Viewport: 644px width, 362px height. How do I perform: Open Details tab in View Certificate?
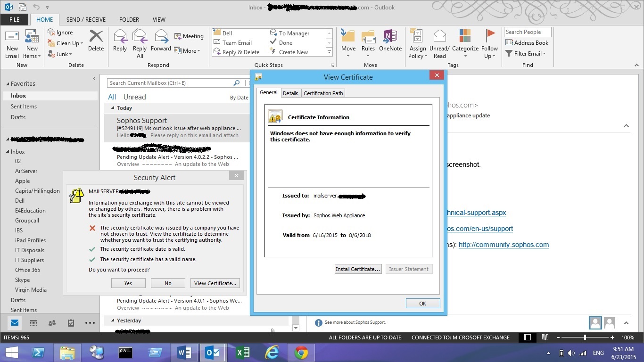[290, 93]
